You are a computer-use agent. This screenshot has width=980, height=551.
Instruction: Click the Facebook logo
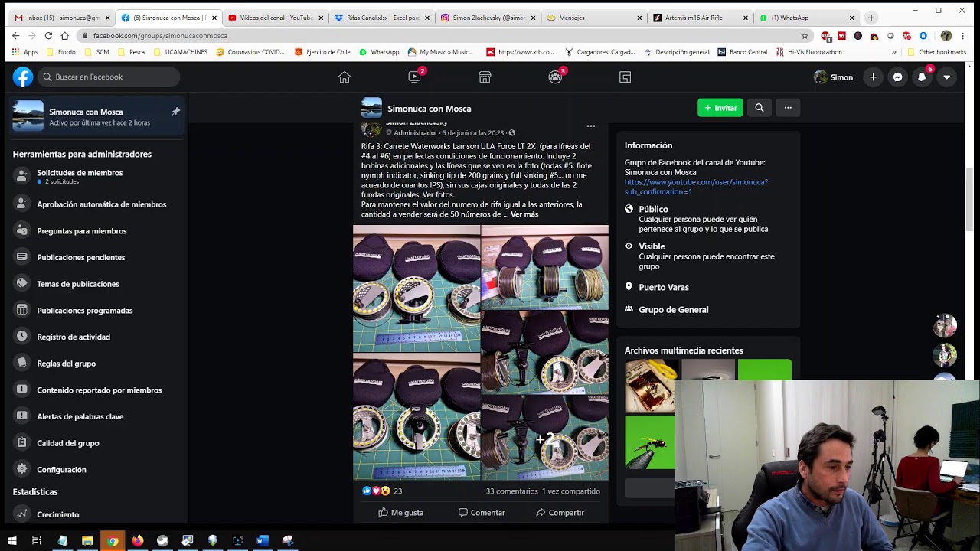(x=23, y=77)
